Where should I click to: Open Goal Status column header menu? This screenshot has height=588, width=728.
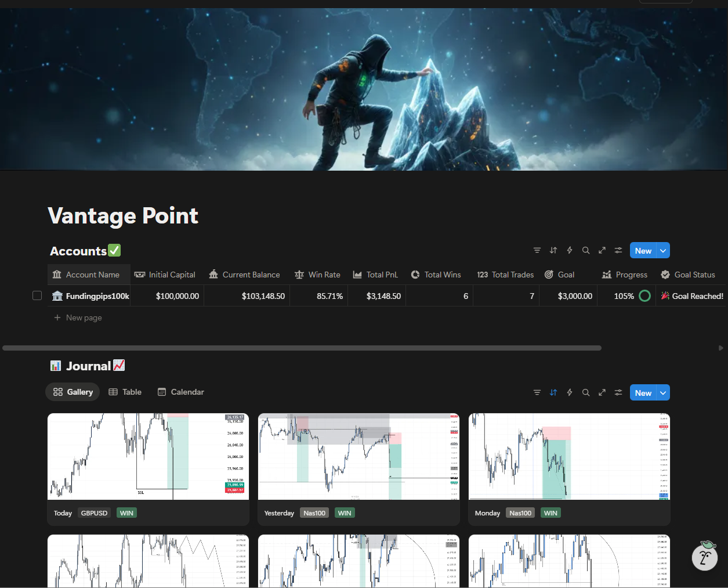(x=690, y=275)
